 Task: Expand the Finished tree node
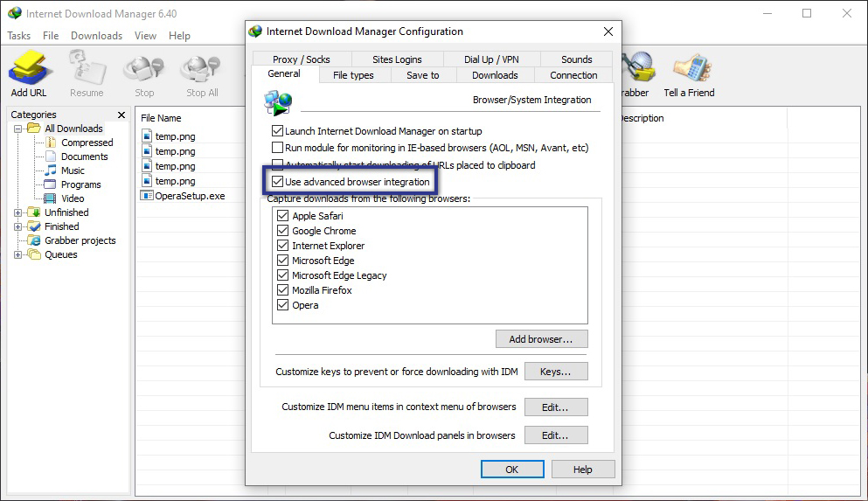pyautogui.click(x=17, y=226)
